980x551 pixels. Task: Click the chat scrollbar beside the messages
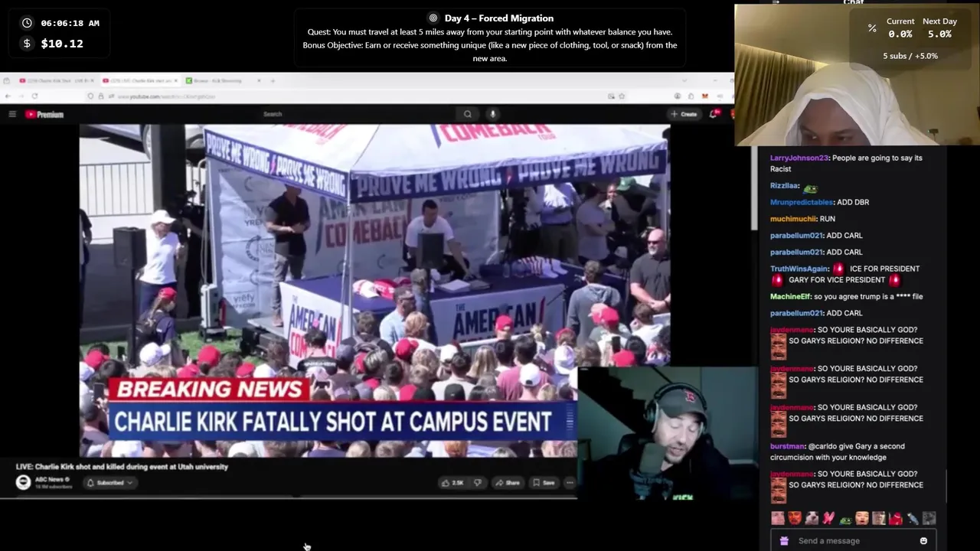(x=946, y=486)
